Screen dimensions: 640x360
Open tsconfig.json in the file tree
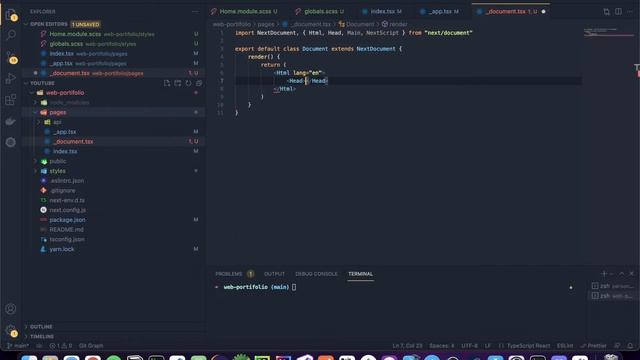67,239
